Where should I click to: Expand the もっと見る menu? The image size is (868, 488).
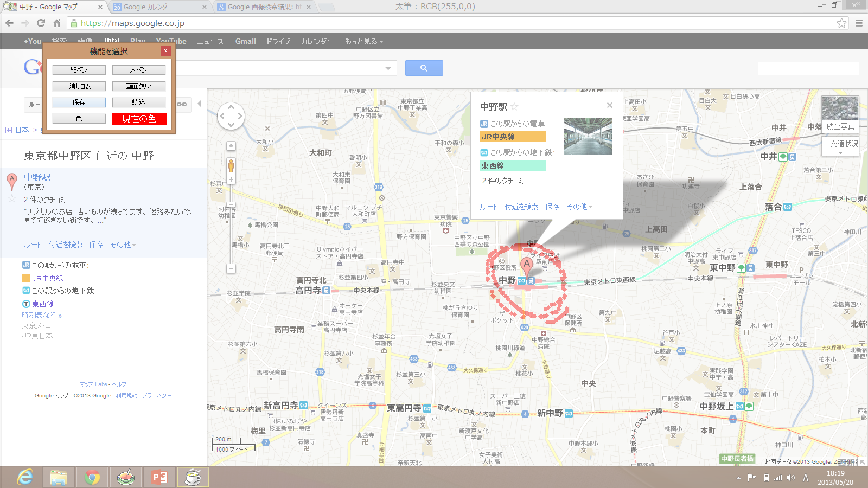[x=363, y=41]
